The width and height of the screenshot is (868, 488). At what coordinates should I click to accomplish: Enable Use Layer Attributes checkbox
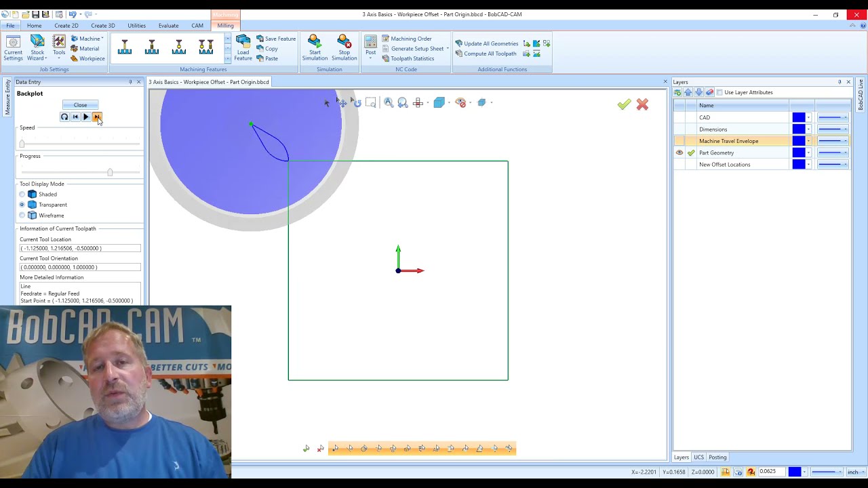tap(719, 92)
